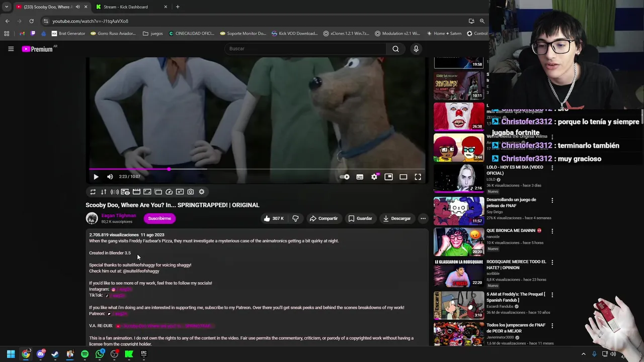
Task: Open the player settings gear
Action: point(374,176)
